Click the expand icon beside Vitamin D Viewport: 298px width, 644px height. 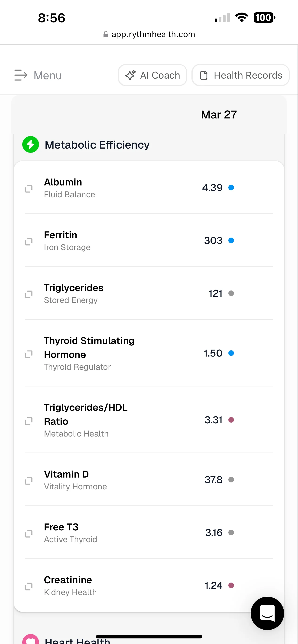coord(29,481)
